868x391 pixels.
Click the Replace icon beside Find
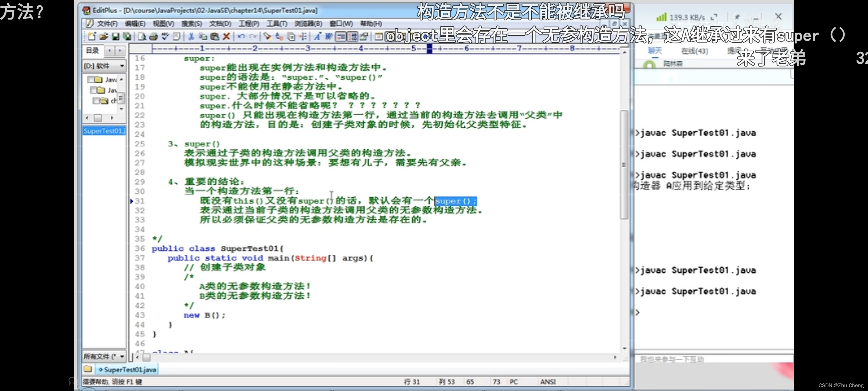(279, 36)
